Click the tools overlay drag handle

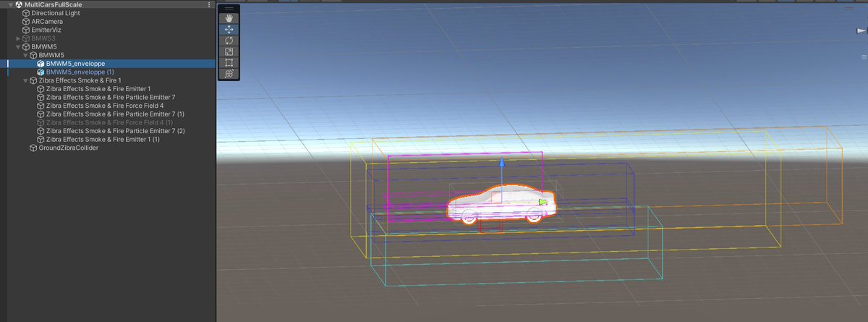[x=229, y=8]
